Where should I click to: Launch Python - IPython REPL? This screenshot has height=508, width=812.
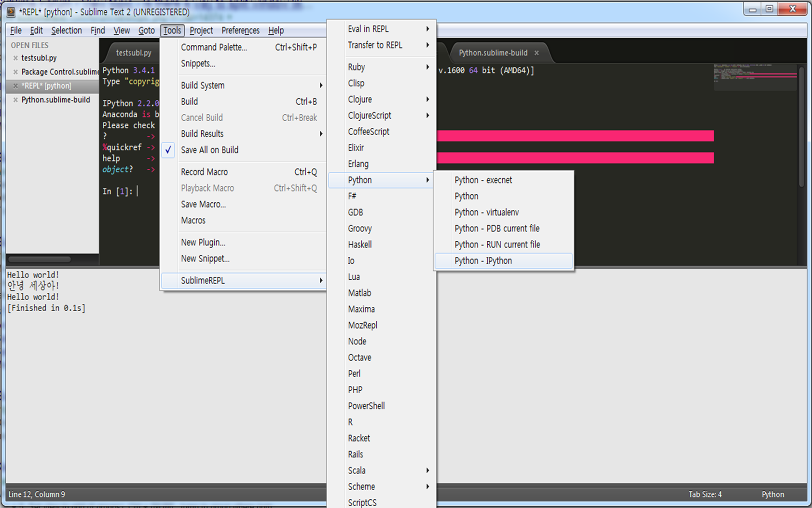[x=504, y=261]
